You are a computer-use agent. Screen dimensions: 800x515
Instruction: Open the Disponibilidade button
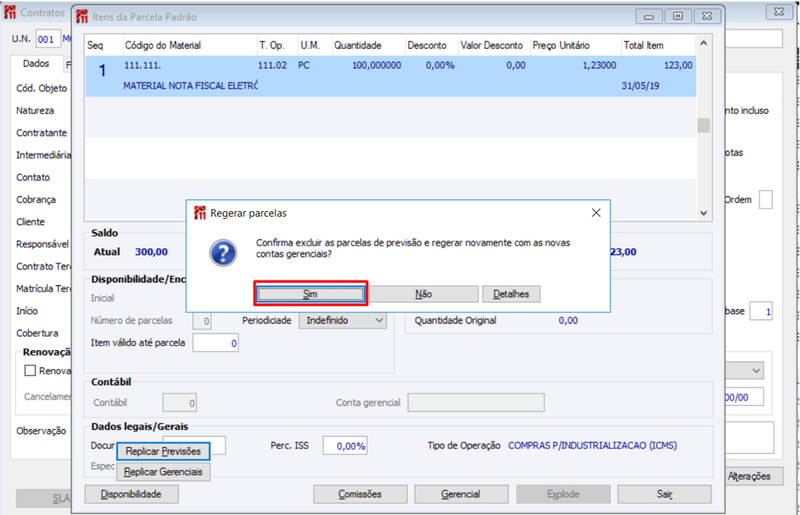tap(131, 494)
